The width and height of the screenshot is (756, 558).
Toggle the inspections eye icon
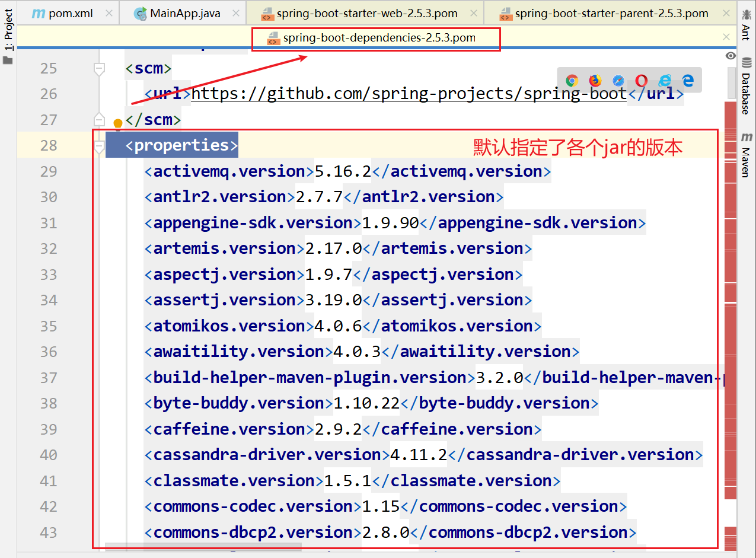tap(731, 56)
